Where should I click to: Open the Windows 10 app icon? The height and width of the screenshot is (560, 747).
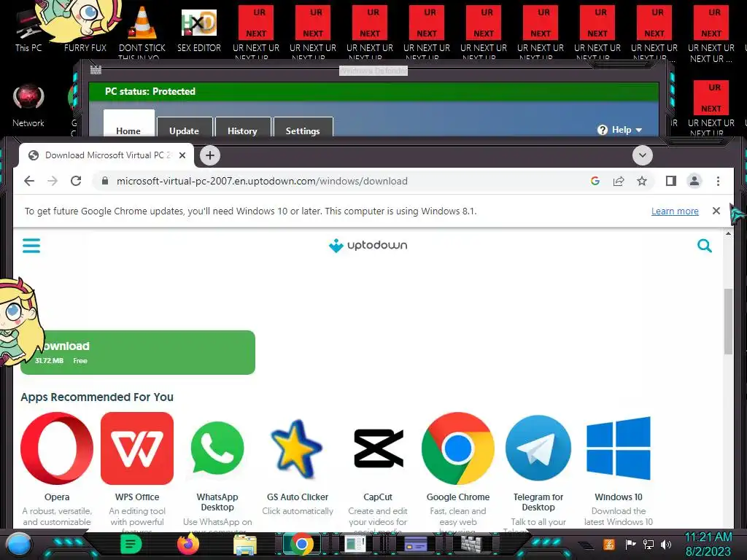coord(619,448)
